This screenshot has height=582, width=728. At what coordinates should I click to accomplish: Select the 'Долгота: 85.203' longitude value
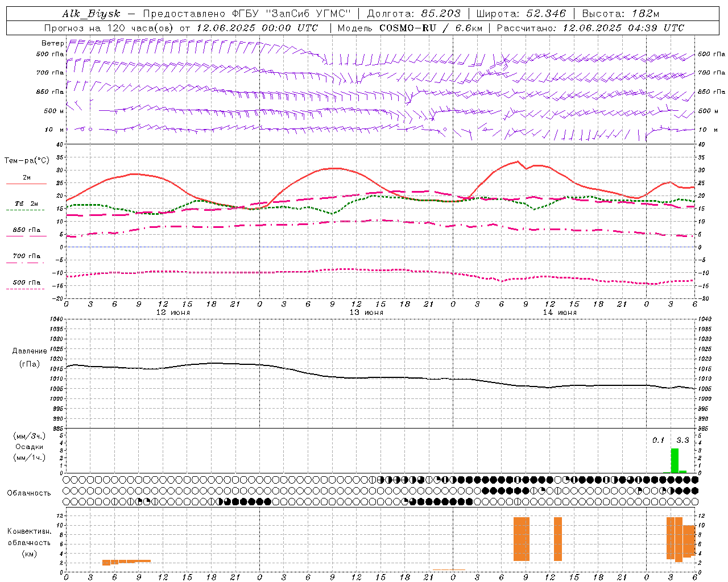point(413,14)
